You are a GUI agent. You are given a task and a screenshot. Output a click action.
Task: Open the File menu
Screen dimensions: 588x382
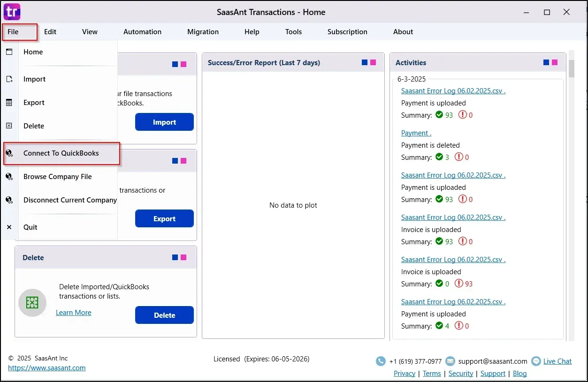(13, 32)
